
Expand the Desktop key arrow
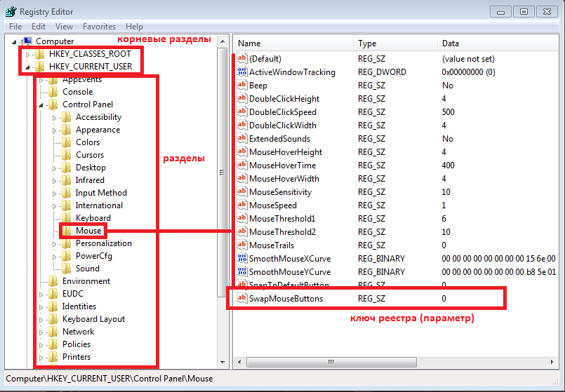click(55, 168)
